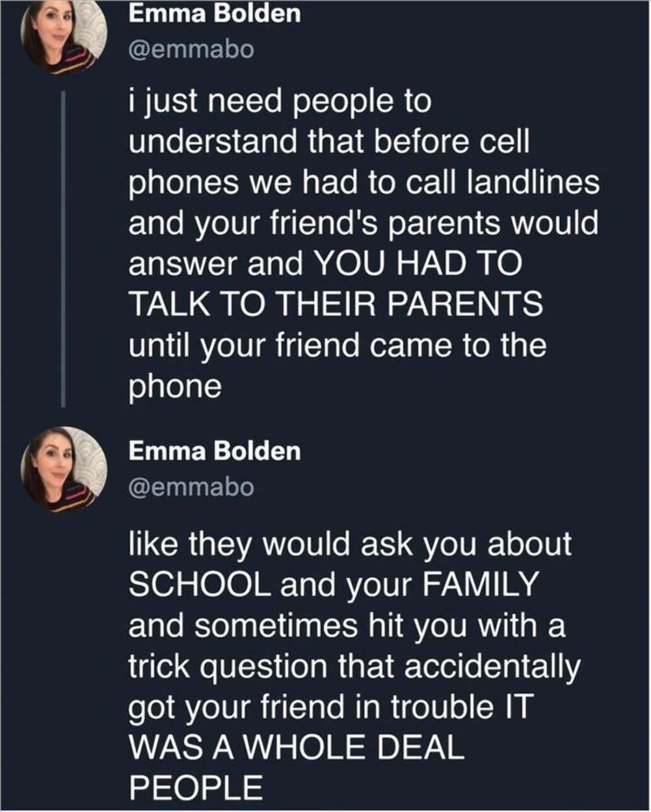Open the profile photo on the second tweet
This screenshot has width=651, height=812.
click(x=64, y=469)
